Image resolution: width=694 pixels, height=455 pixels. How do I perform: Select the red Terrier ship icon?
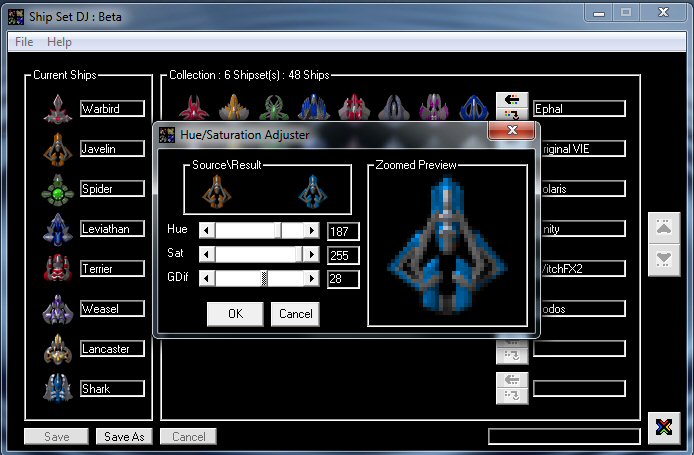pos(58,268)
